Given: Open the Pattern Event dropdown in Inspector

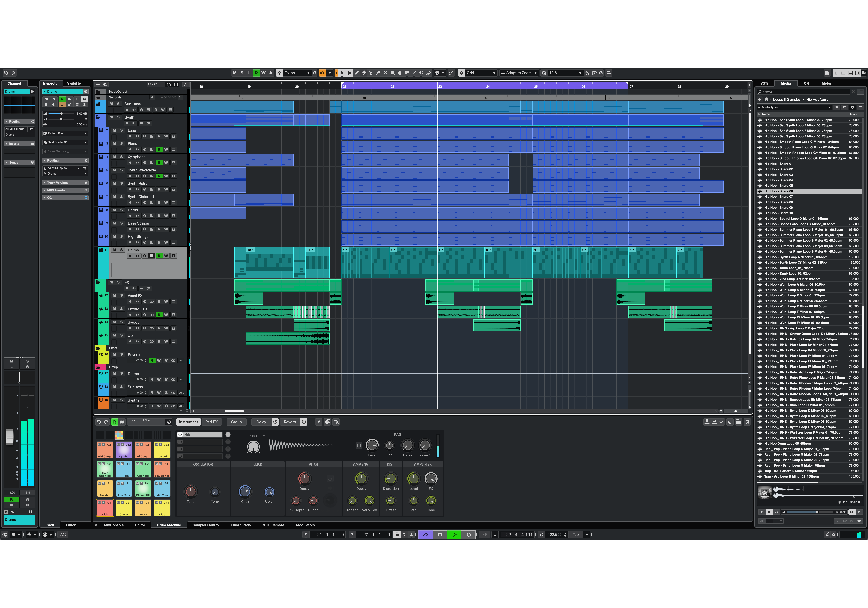Looking at the screenshot, I should [65, 134].
